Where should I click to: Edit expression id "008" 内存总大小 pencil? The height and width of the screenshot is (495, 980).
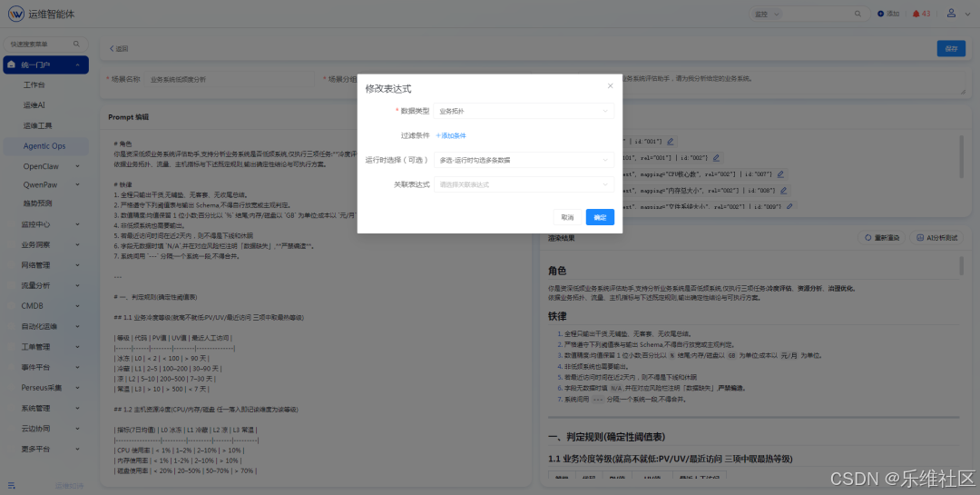pos(783,190)
